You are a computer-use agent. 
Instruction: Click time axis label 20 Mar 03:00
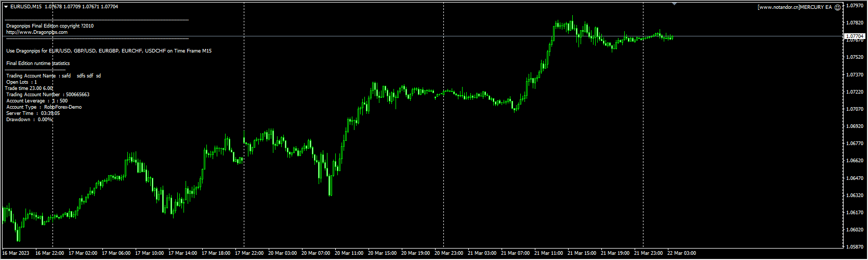283,253
